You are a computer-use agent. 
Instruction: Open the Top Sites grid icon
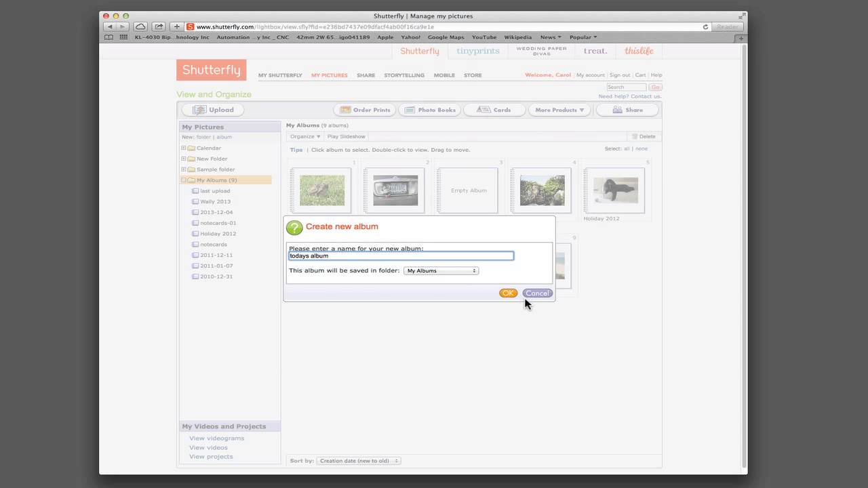[123, 37]
